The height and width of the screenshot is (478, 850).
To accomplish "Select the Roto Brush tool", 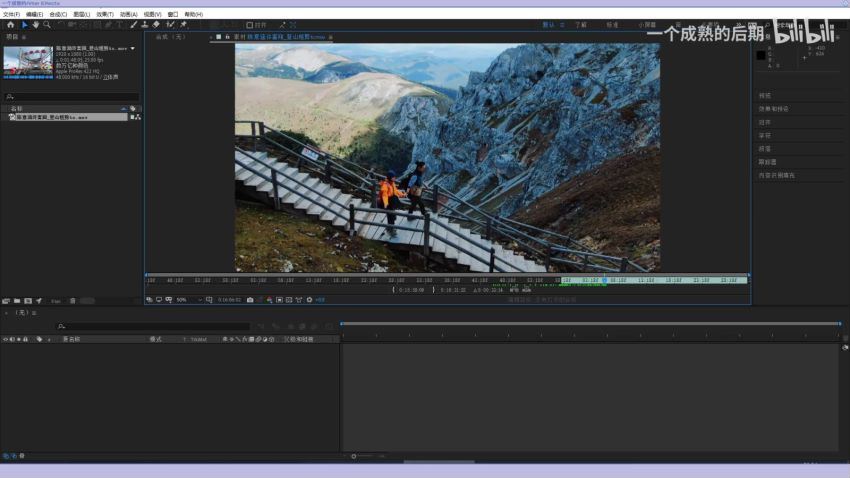I will pos(171,25).
